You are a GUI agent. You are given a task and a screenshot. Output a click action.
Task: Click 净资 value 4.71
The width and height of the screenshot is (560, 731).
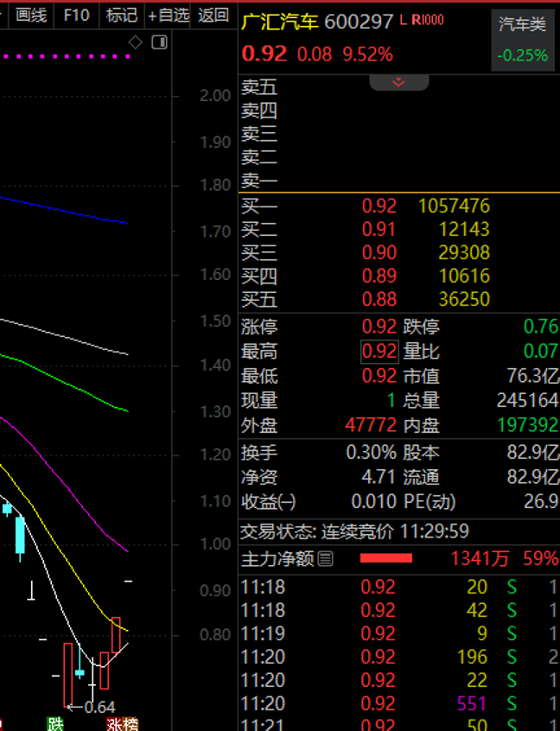coord(379,477)
